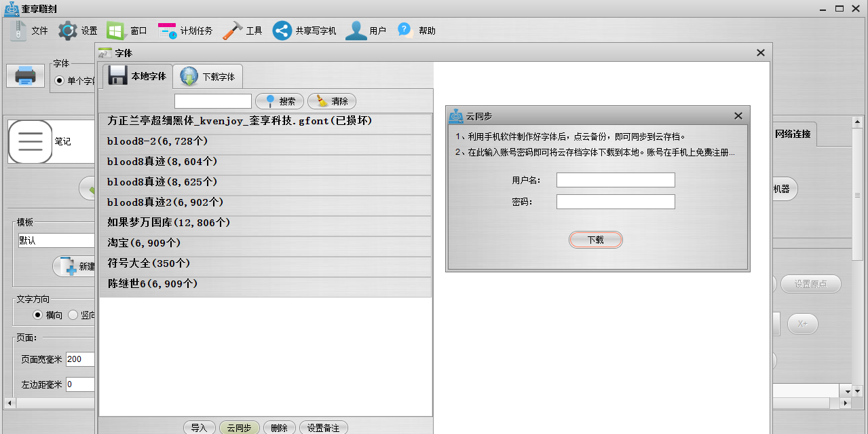Click the printer icon button
The height and width of the screenshot is (434, 868).
pos(25,75)
